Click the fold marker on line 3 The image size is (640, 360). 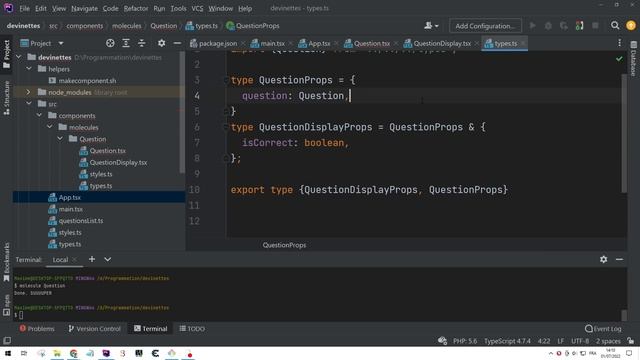[x=226, y=80]
